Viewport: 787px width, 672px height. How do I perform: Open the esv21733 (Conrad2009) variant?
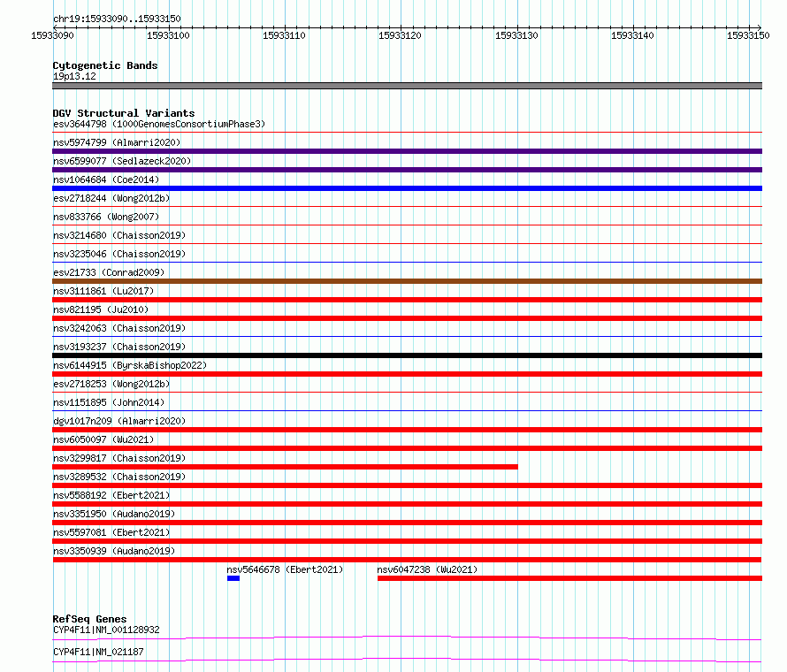click(109, 272)
